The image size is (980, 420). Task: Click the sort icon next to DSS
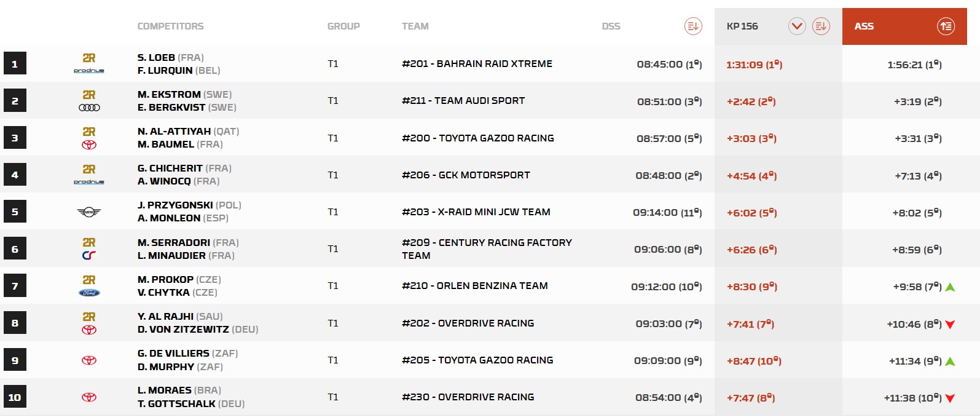[x=693, y=26]
